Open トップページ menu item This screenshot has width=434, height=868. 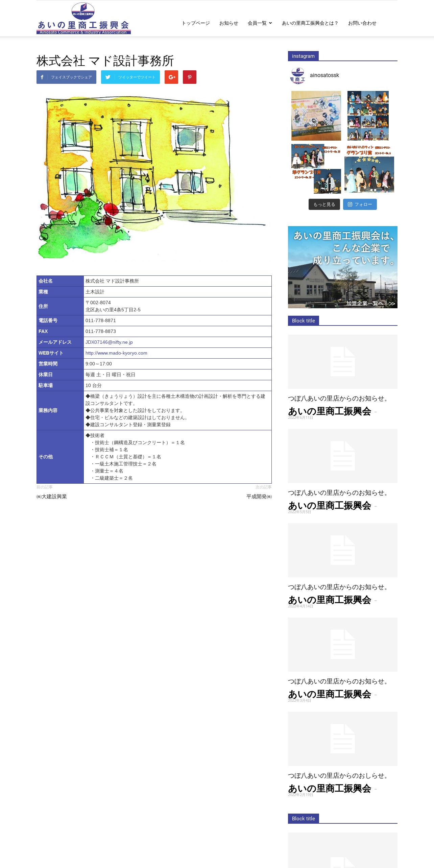pyautogui.click(x=196, y=23)
